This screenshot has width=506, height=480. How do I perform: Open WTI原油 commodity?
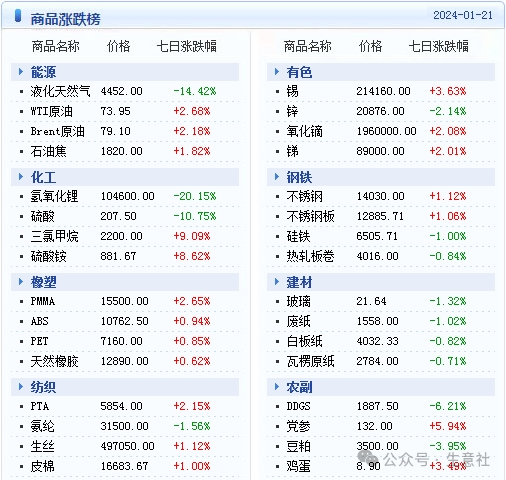point(51,111)
